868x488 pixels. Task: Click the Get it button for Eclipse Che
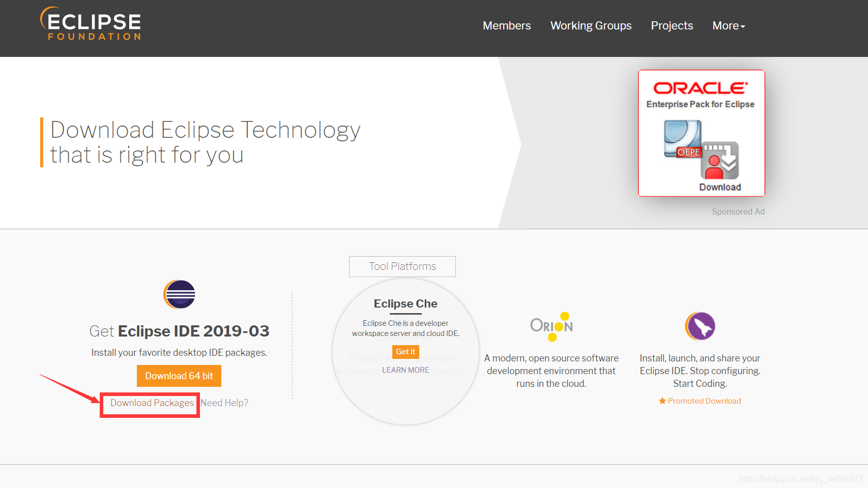pyautogui.click(x=406, y=352)
